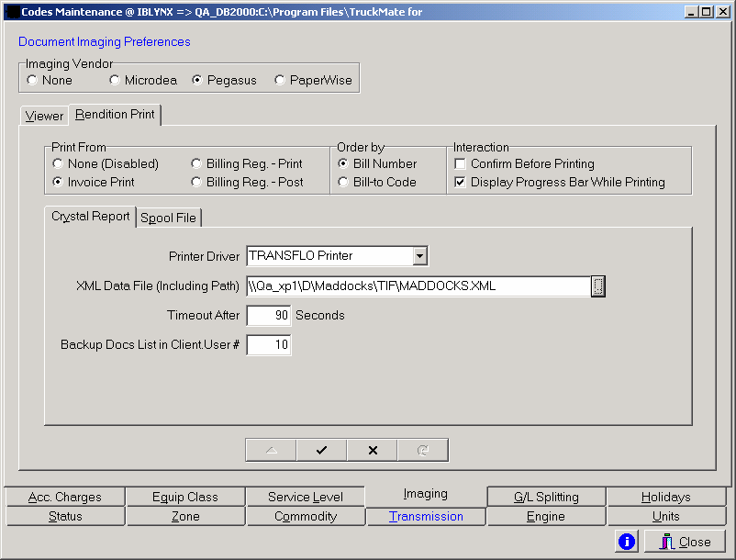Viewport: 736px width, 560px height.
Task: Open the Status bottom tab
Action: tap(65, 516)
